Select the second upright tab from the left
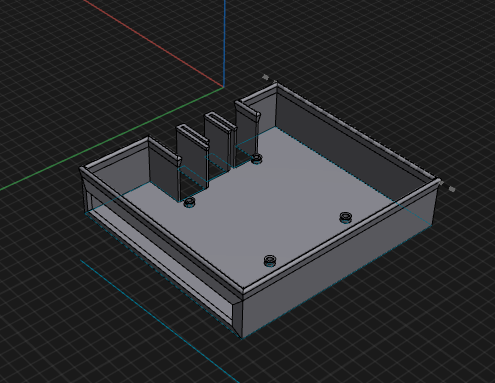The image size is (495, 383). point(192,157)
